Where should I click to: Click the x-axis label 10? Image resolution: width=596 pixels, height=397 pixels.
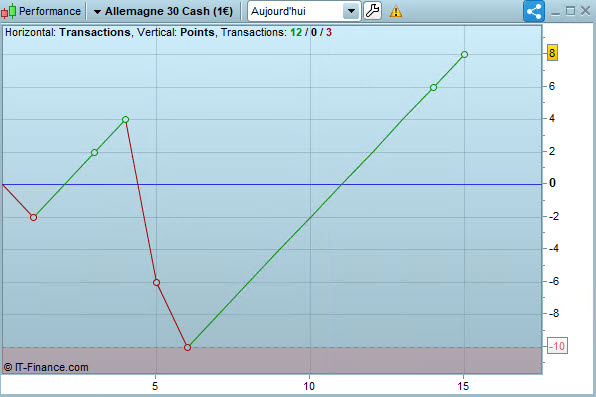click(x=309, y=386)
